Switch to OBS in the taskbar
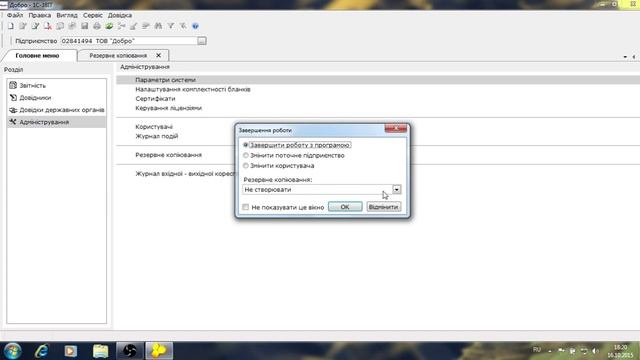 coord(130,351)
